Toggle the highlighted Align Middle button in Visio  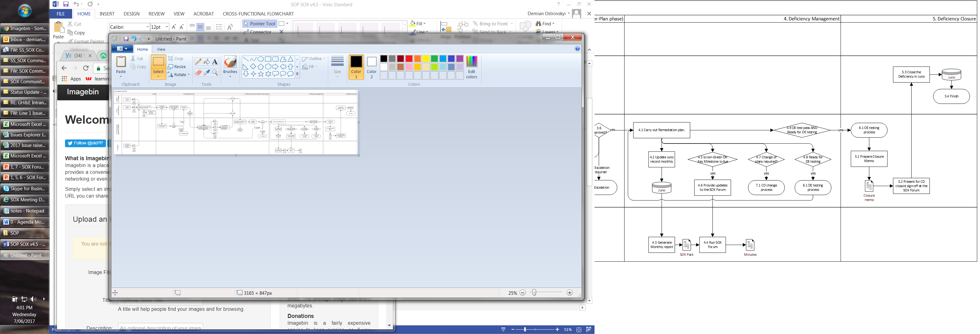click(x=200, y=27)
